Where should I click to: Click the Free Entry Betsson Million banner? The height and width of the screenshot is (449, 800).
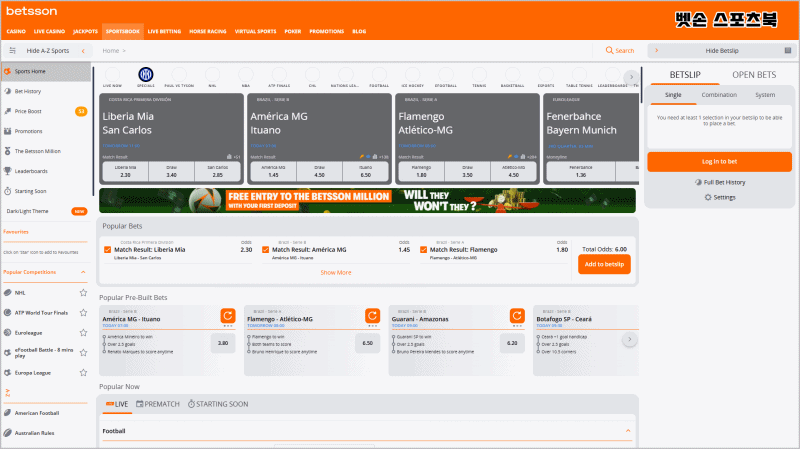(367, 201)
